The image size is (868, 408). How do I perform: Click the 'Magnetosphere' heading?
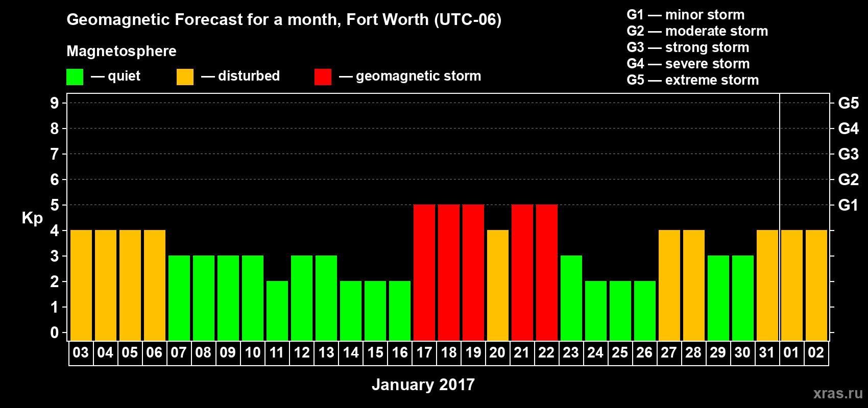click(122, 51)
